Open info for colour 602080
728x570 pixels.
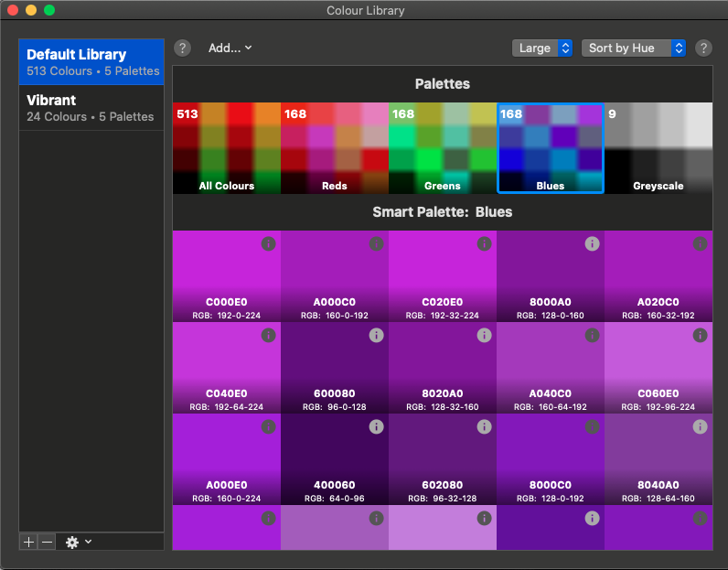(x=484, y=426)
